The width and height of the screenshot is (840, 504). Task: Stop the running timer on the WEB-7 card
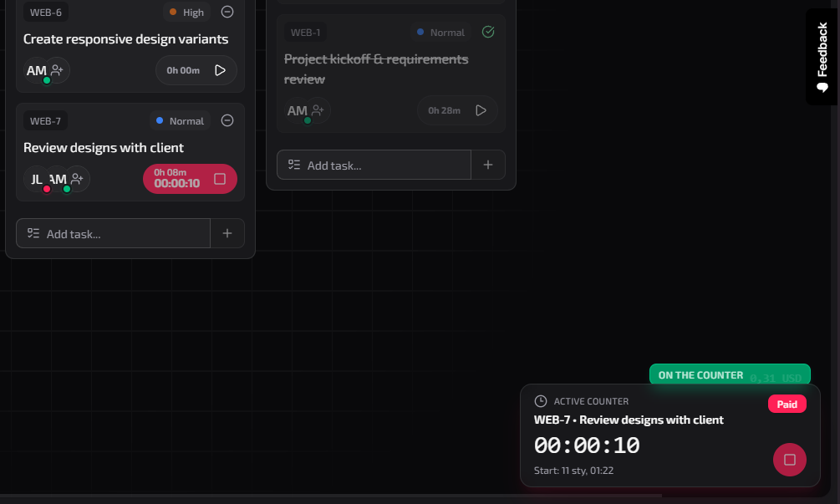(x=220, y=179)
